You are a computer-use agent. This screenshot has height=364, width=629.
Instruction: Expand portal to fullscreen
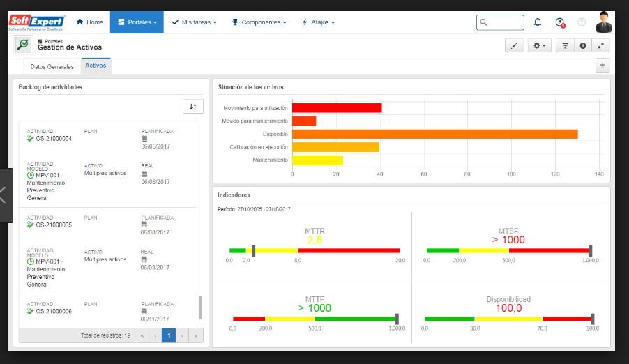[x=600, y=45]
